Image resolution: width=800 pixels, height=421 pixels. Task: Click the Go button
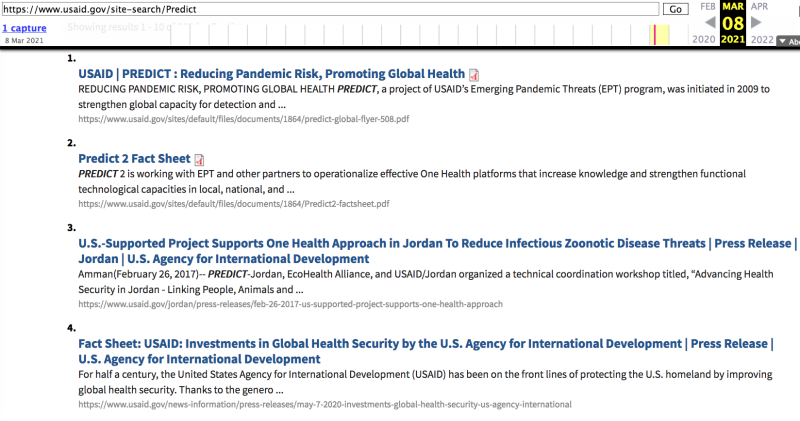676,9
